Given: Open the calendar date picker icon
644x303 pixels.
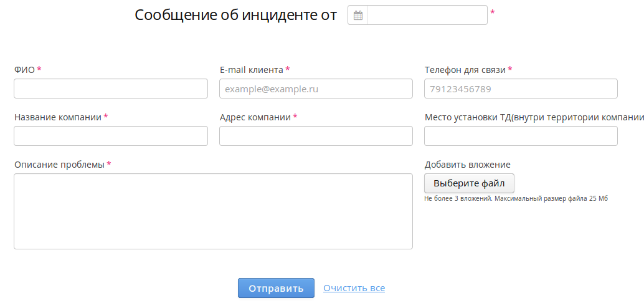Looking at the screenshot, I should click(x=358, y=16).
